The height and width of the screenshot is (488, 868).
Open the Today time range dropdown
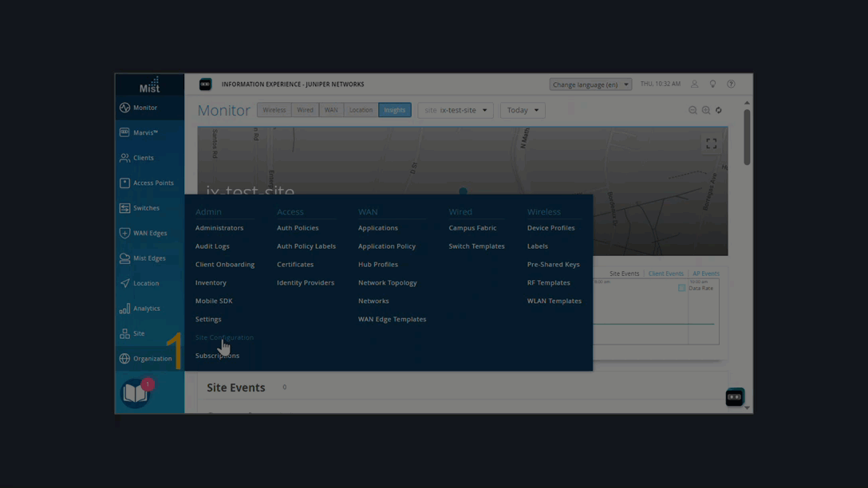523,110
